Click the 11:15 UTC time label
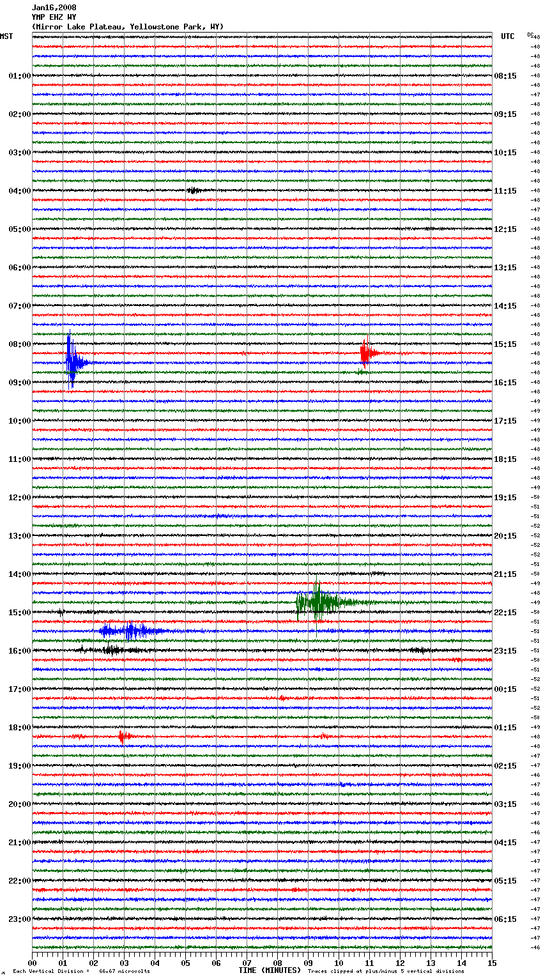This screenshot has height=980, width=543. click(x=505, y=191)
